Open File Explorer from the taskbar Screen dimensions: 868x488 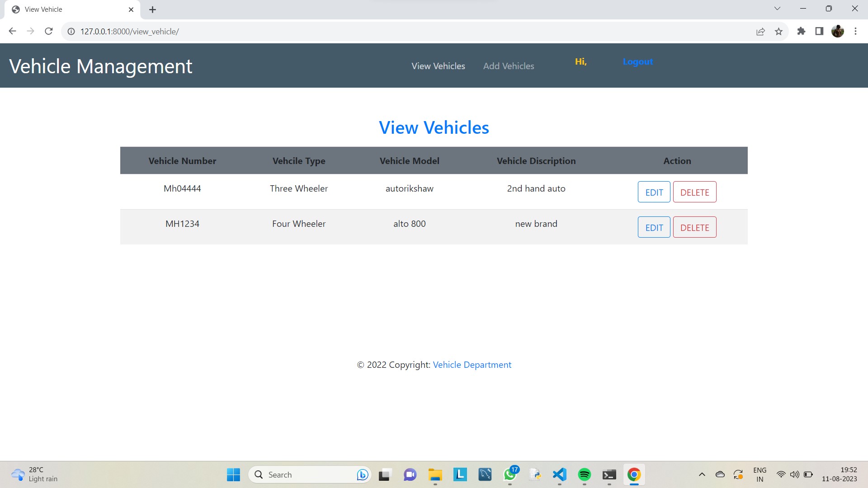[434, 474]
